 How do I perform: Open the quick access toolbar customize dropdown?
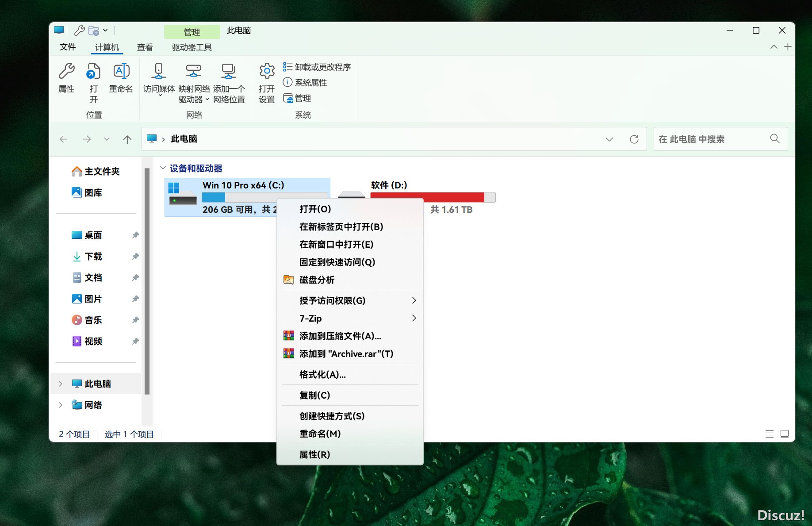click(105, 30)
